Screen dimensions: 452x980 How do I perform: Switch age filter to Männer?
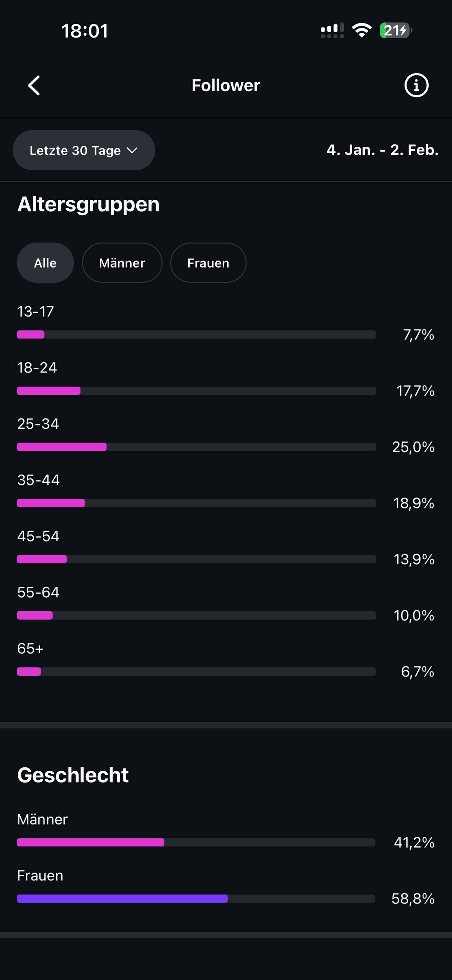[x=122, y=263]
